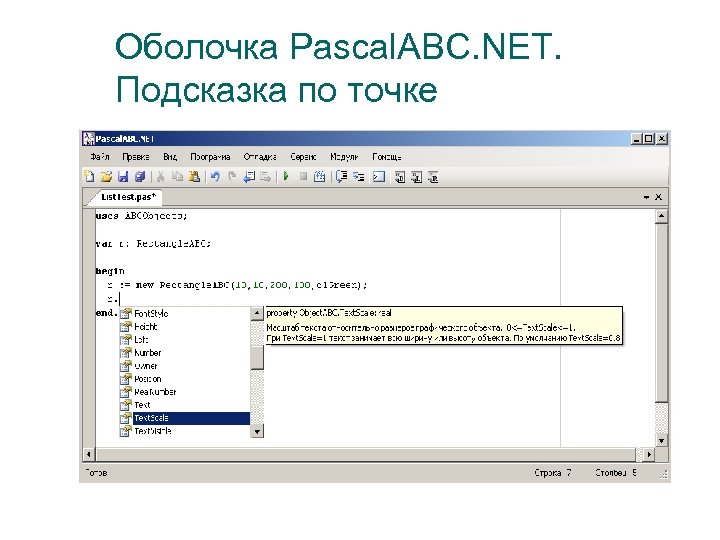Open the Помощь menu

pyautogui.click(x=387, y=157)
